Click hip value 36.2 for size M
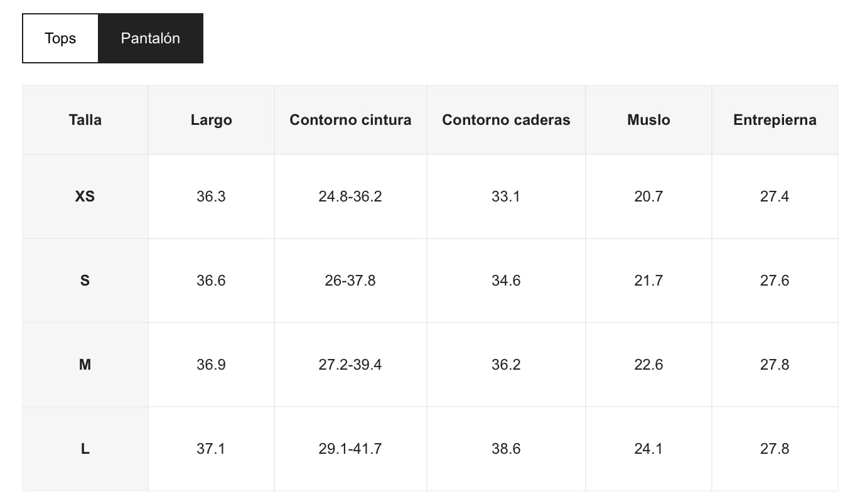 click(x=506, y=365)
